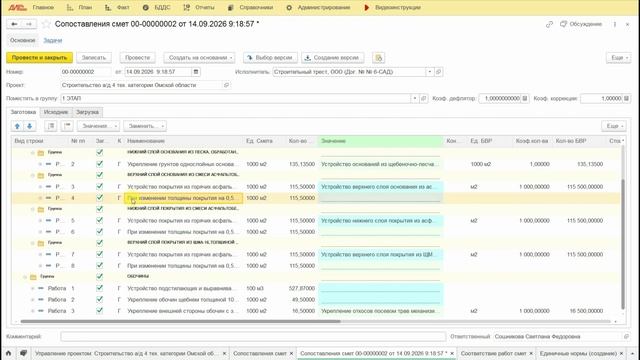Open calculator for Коэф. дефлятор field

[x=525, y=98]
